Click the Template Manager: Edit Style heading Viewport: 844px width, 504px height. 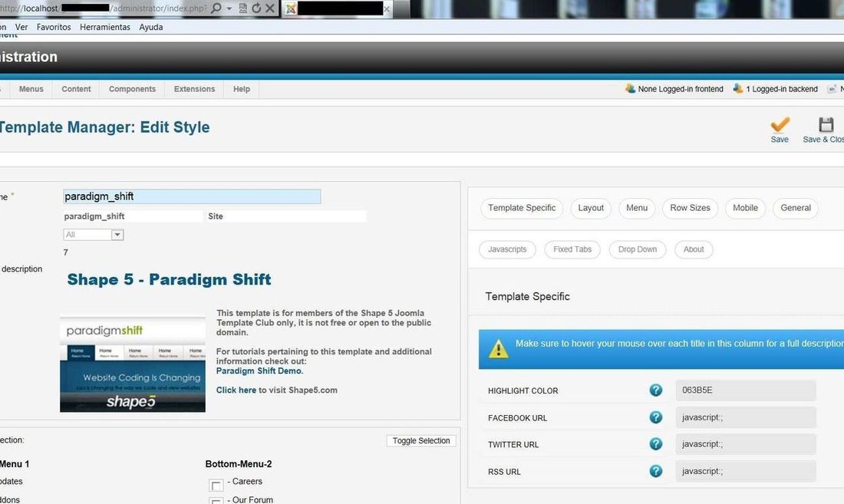pyautogui.click(x=104, y=127)
